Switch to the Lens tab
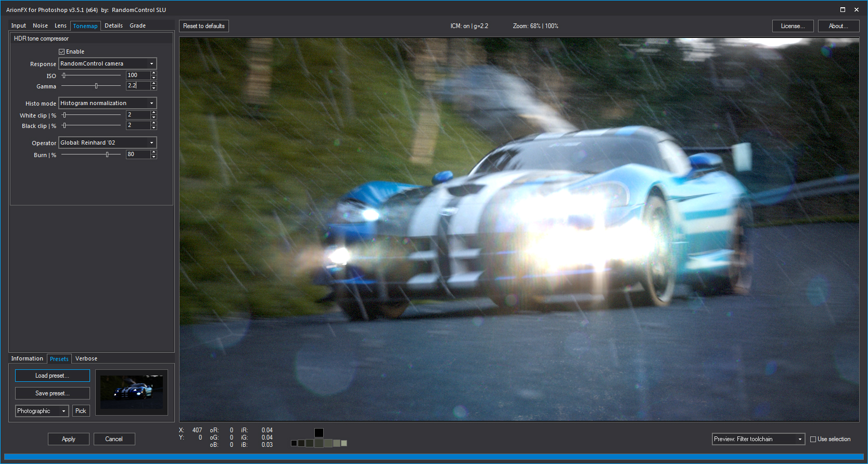Viewport: 868px width, 464px height. [x=60, y=25]
